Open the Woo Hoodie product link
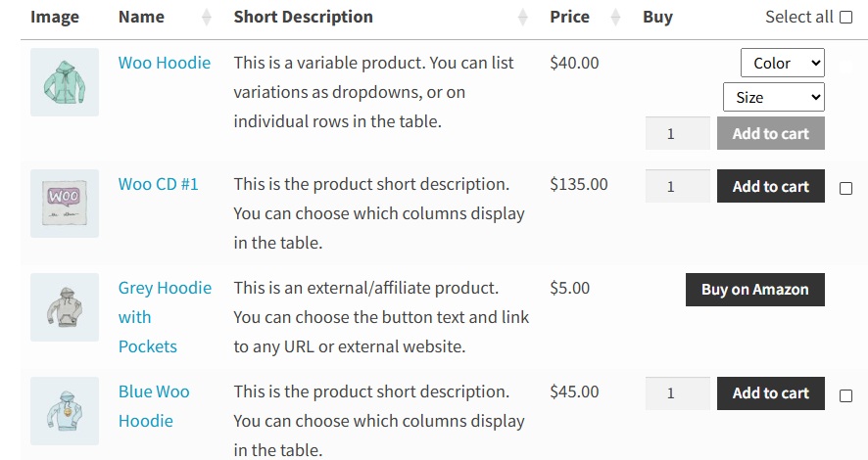This screenshot has height=460, width=868. (x=165, y=63)
